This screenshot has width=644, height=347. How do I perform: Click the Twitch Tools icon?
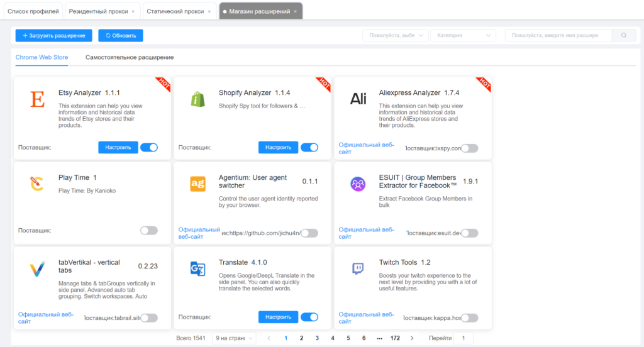[x=358, y=268]
